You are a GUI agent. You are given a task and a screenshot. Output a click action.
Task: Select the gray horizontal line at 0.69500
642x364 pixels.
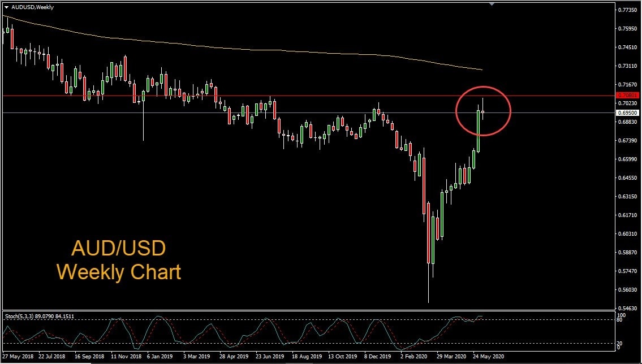pyautogui.click(x=339, y=112)
